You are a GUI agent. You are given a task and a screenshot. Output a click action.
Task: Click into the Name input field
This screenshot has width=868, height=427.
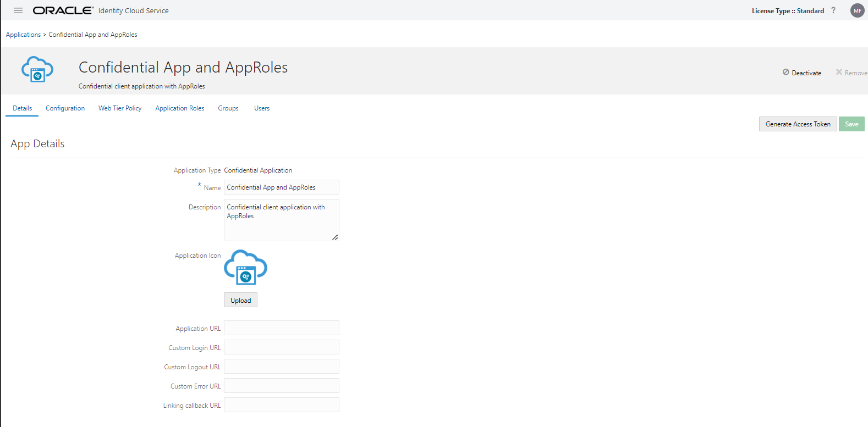(x=282, y=187)
